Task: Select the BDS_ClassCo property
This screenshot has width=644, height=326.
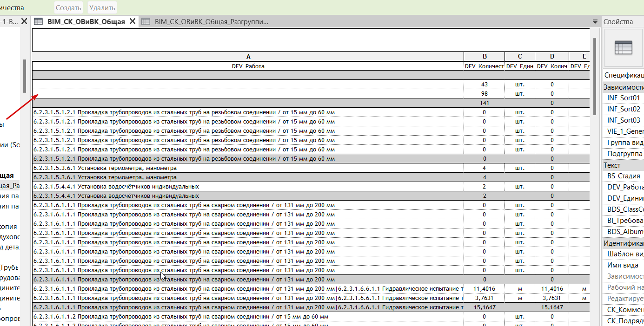Action: click(x=624, y=209)
